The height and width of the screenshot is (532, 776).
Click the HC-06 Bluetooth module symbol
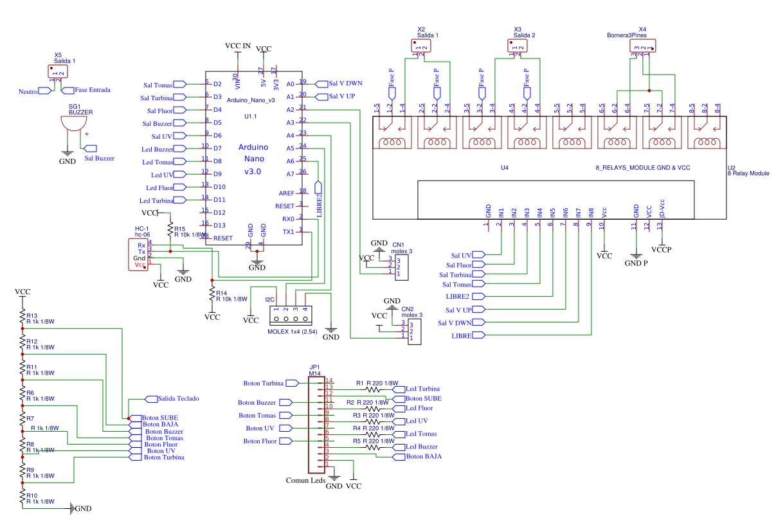(x=139, y=253)
